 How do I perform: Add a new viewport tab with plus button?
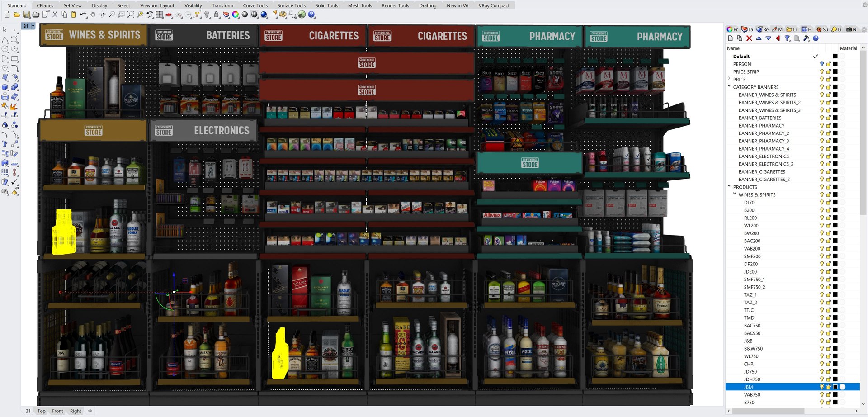point(90,411)
